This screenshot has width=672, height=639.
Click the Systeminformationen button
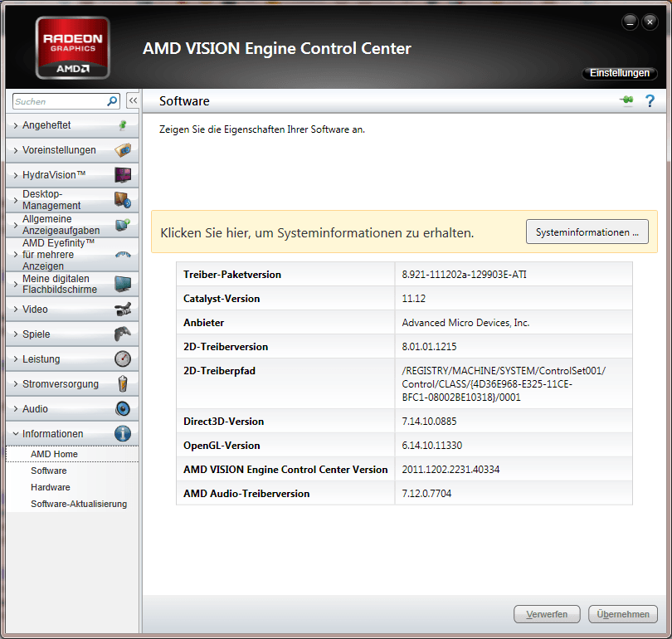tap(587, 232)
